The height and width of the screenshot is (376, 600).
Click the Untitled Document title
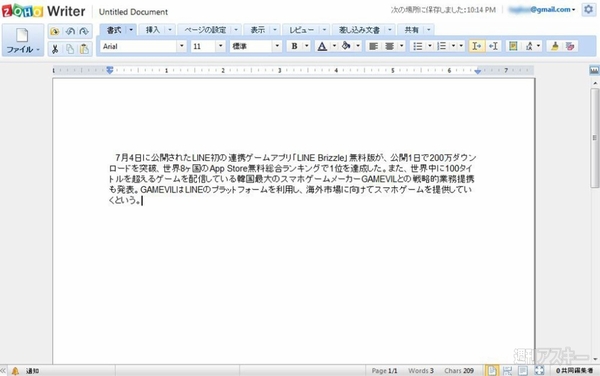(133, 12)
